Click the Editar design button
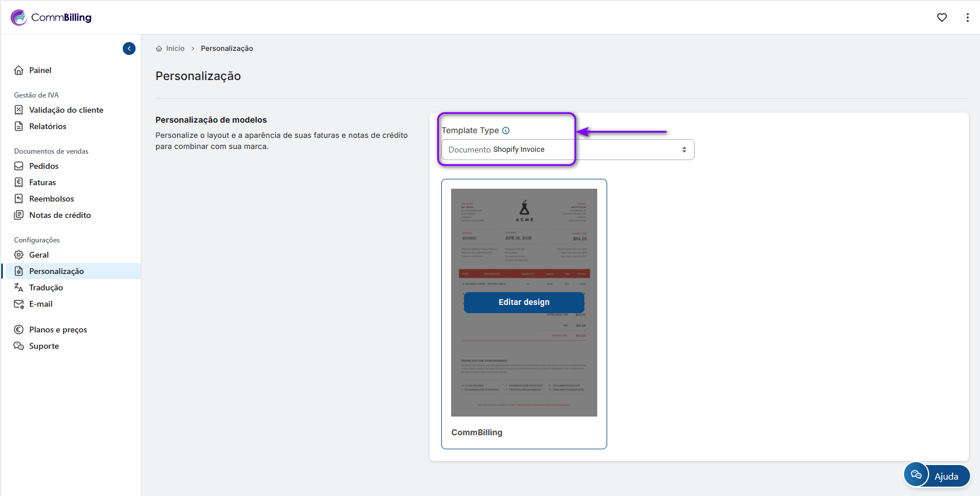This screenshot has width=980, height=496. pyautogui.click(x=524, y=302)
